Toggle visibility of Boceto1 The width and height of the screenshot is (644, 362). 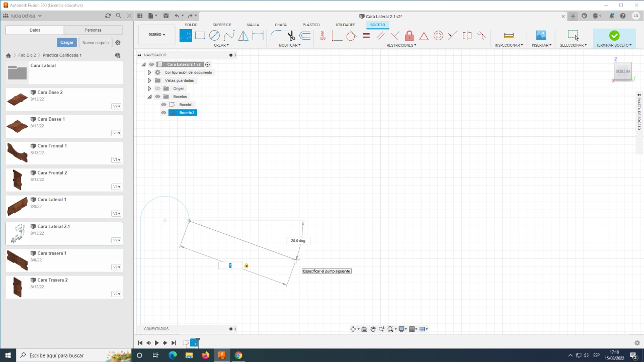point(164,105)
